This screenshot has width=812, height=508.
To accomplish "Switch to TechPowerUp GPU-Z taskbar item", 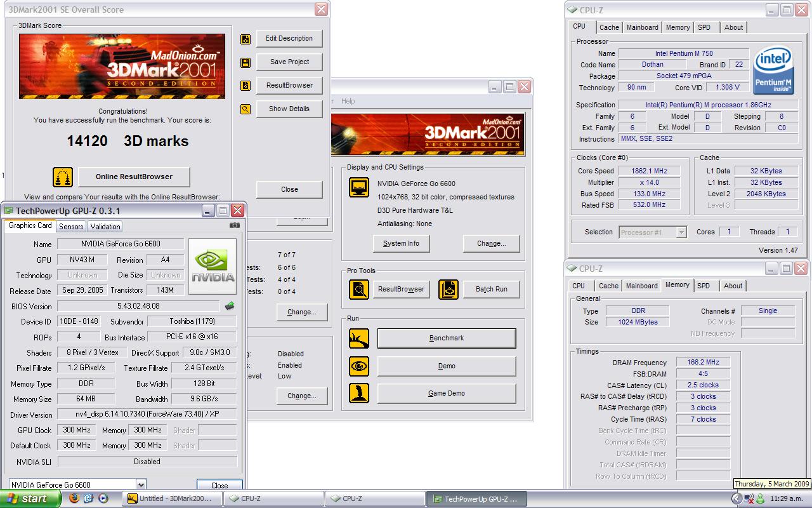I will [476, 499].
